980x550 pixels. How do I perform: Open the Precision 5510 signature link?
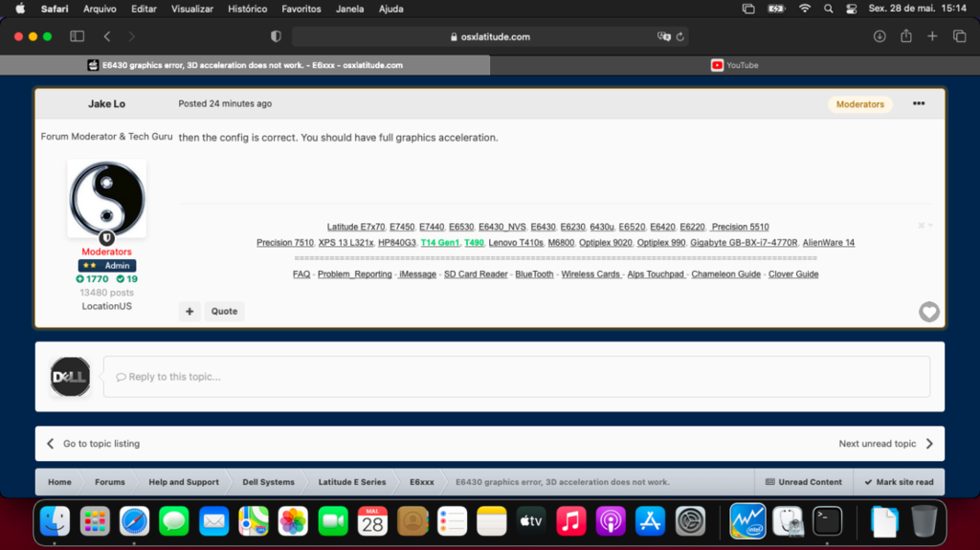point(741,227)
